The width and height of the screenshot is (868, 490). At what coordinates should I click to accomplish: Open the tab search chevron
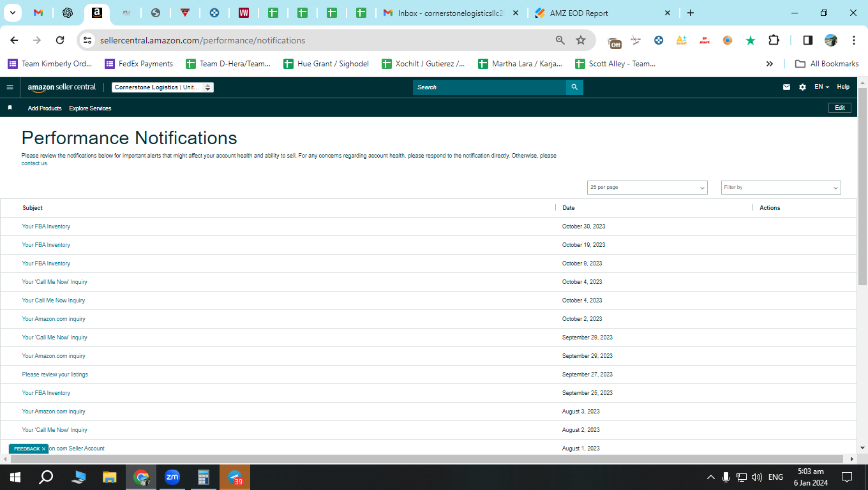tap(12, 13)
